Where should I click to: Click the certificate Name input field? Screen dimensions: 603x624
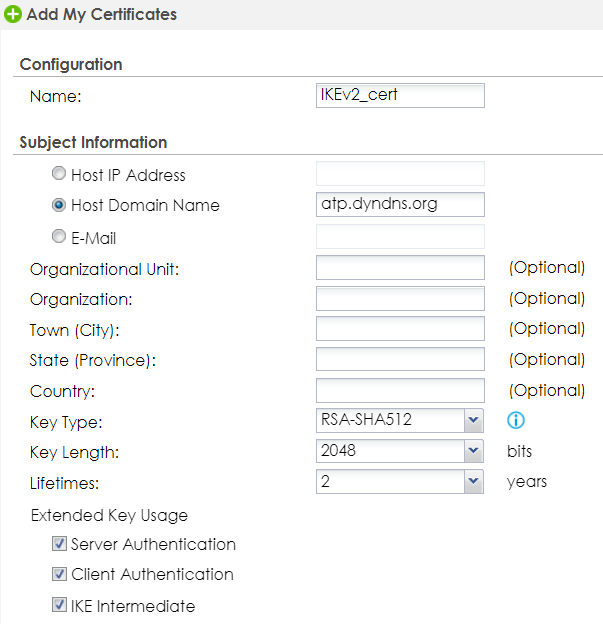[400, 95]
